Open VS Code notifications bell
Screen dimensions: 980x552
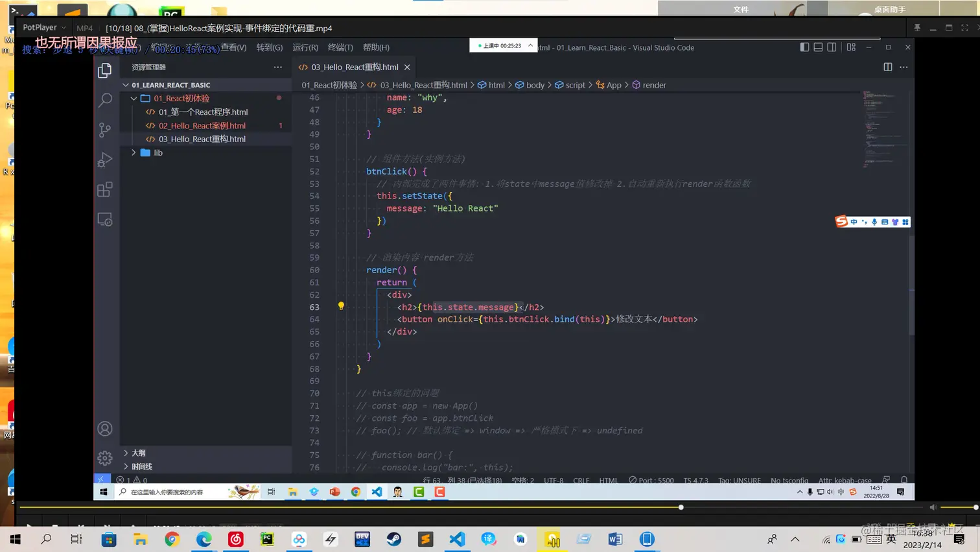click(904, 480)
